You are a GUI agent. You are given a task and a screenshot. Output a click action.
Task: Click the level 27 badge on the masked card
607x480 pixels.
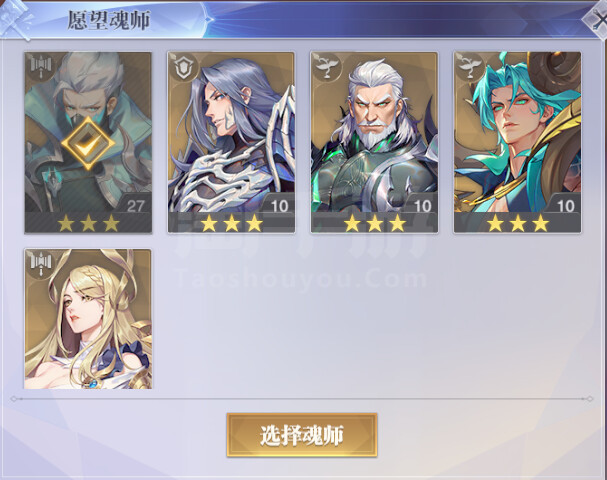tap(135, 206)
